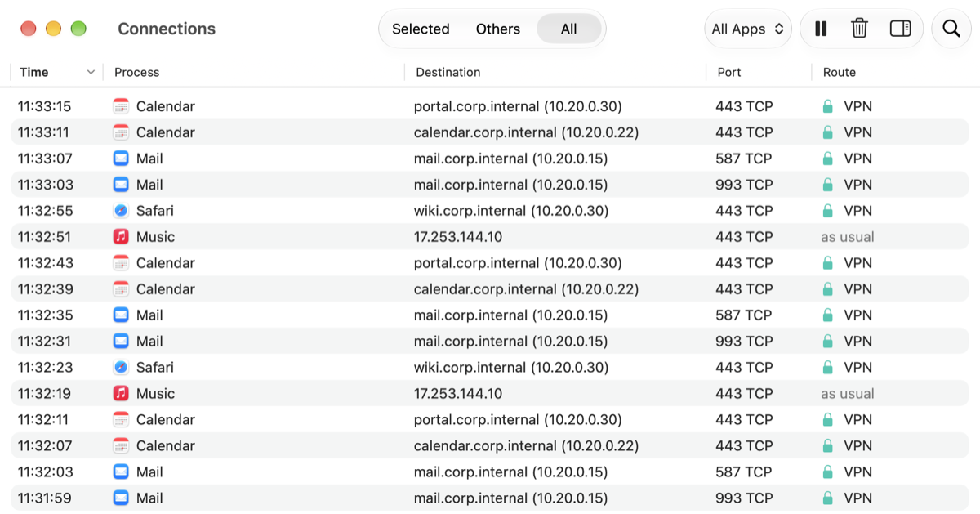Pause connection capture
Viewport: 980px width, 514px height.
[x=821, y=29]
